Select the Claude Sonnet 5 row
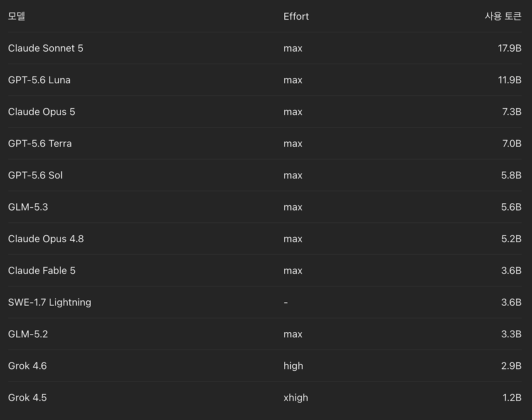Viewport: 532px width, 420px height. point(265,48)
